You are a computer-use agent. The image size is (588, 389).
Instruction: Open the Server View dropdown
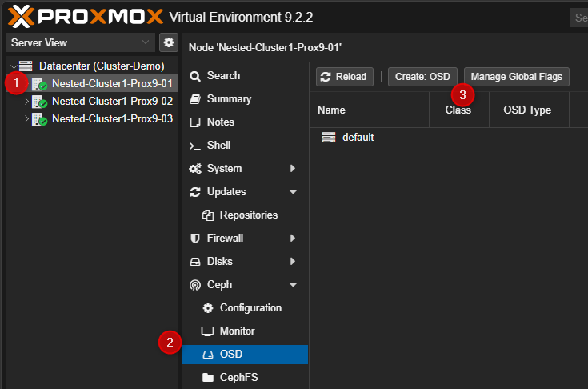pyautogui.click(x=80, y=42)
